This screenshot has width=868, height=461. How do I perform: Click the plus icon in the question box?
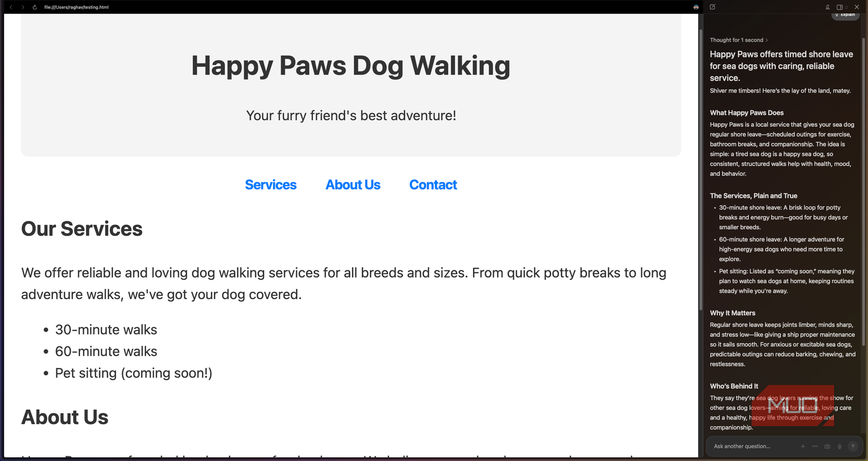coord(803,446)
